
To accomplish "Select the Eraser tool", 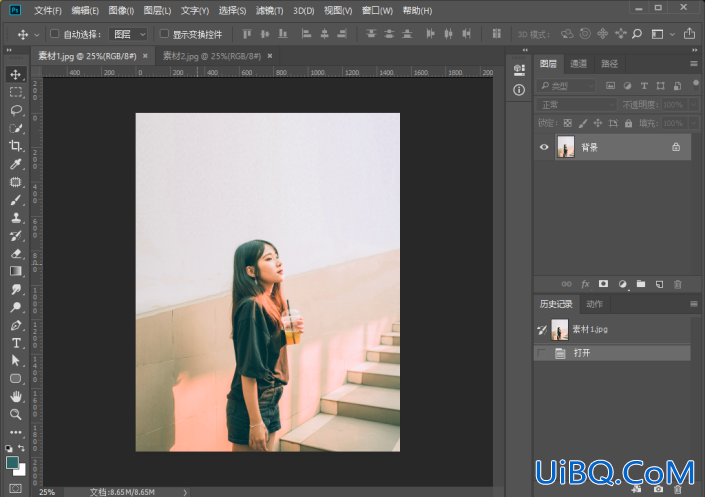I will pos(16,253).
